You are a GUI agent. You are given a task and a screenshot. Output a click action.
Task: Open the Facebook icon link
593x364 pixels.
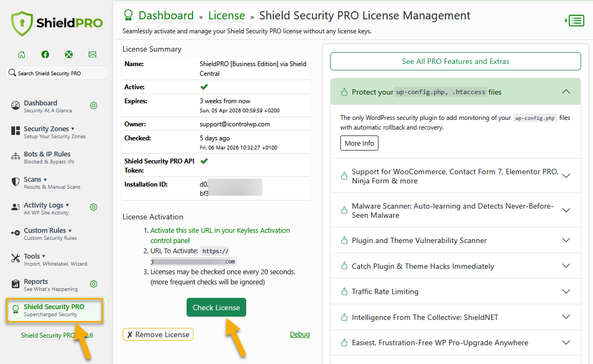coord(45,54)
